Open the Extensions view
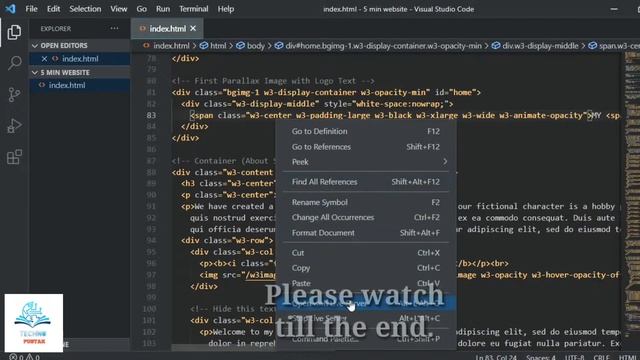Screen dimensions: 640x360 pyautogui.click(x=14, y=157)
